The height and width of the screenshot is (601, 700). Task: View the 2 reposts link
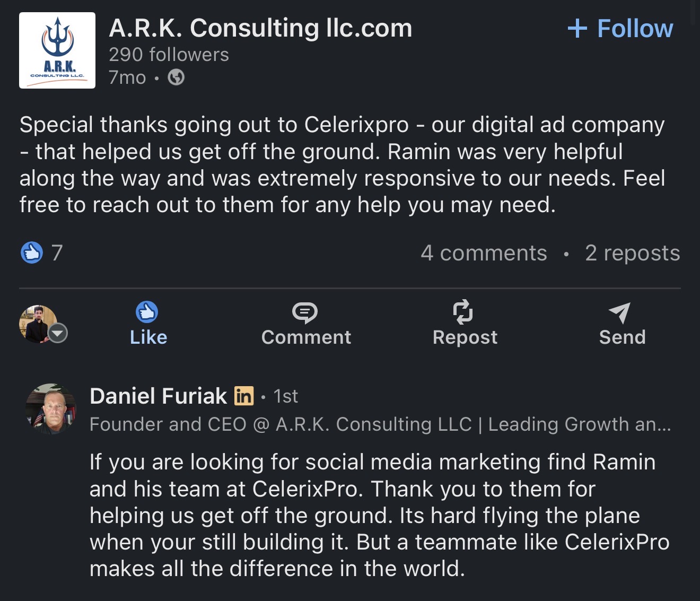click(632, 254)
